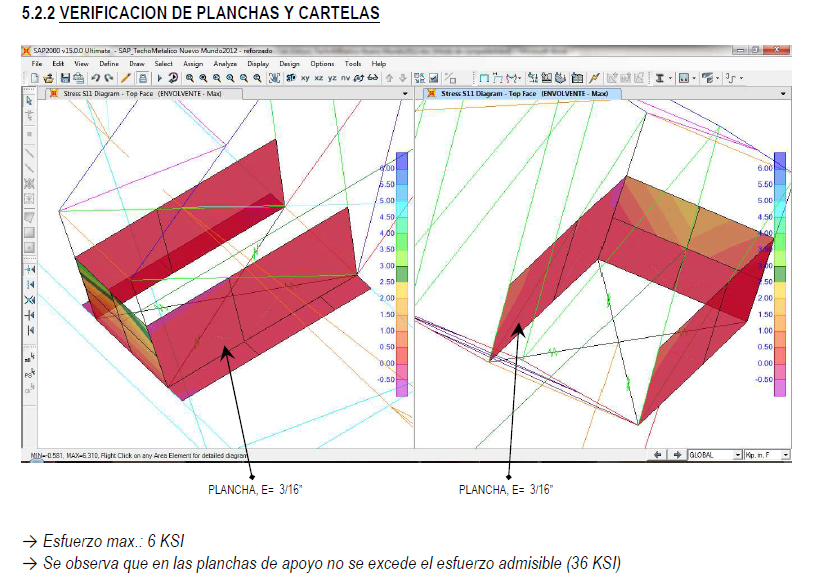
Task: Click the Run Analysis play icon
Action: tap(159, 77)
